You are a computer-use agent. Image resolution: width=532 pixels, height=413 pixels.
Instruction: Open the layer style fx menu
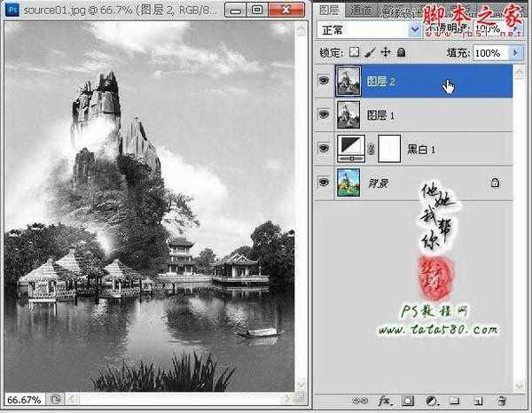coord(385,401)
